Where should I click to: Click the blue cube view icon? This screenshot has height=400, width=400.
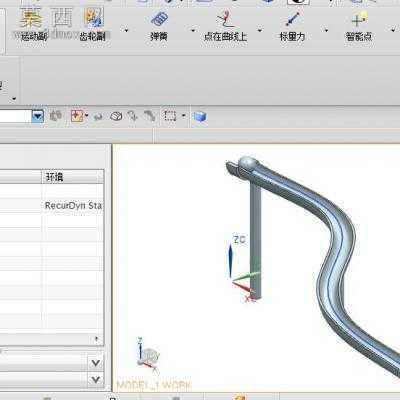200,116
